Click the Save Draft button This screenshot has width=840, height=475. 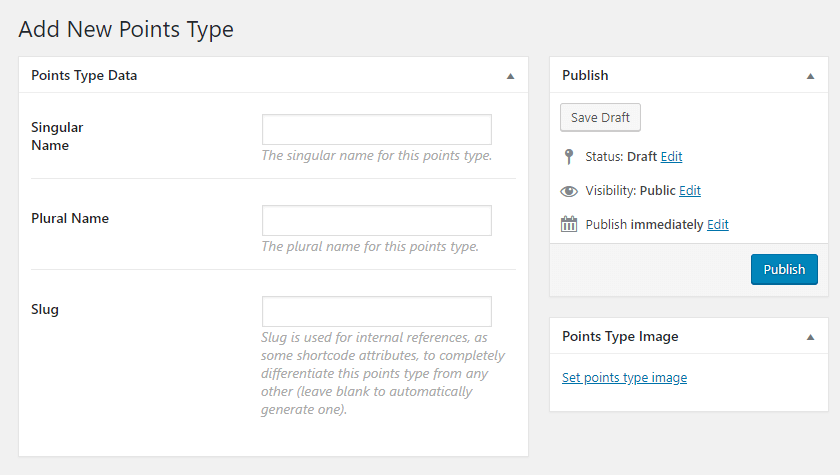point(600,117)
